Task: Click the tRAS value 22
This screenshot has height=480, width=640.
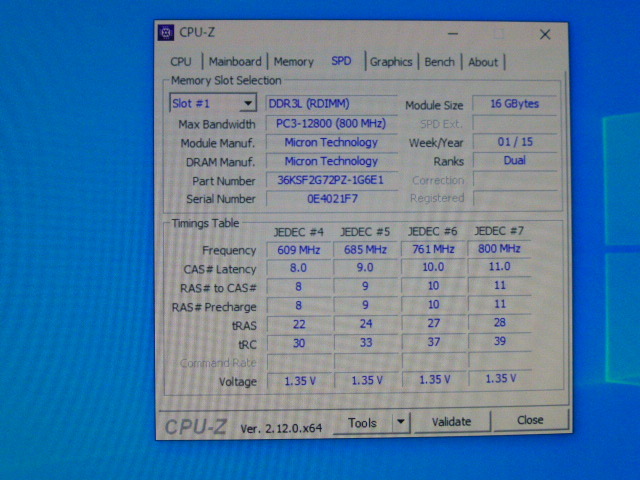Action: click(299, 324)
